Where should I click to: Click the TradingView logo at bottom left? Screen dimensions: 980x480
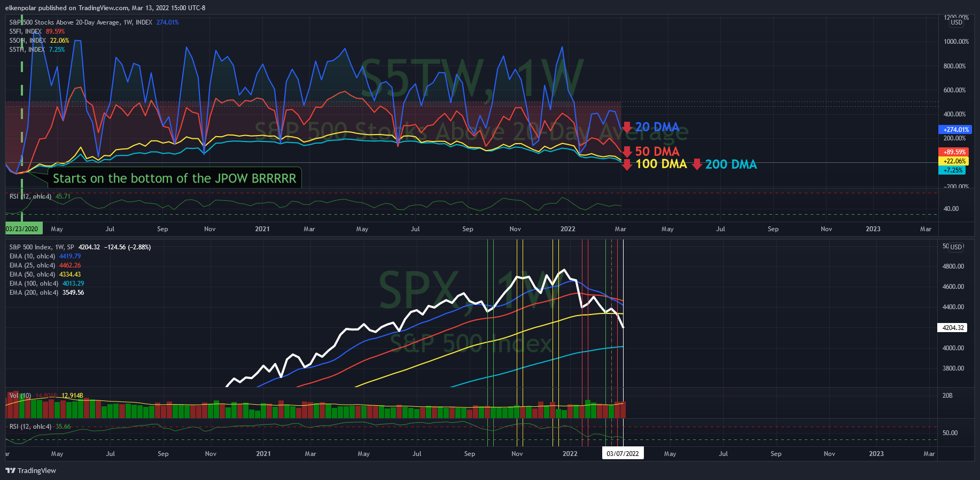(30, 470)
